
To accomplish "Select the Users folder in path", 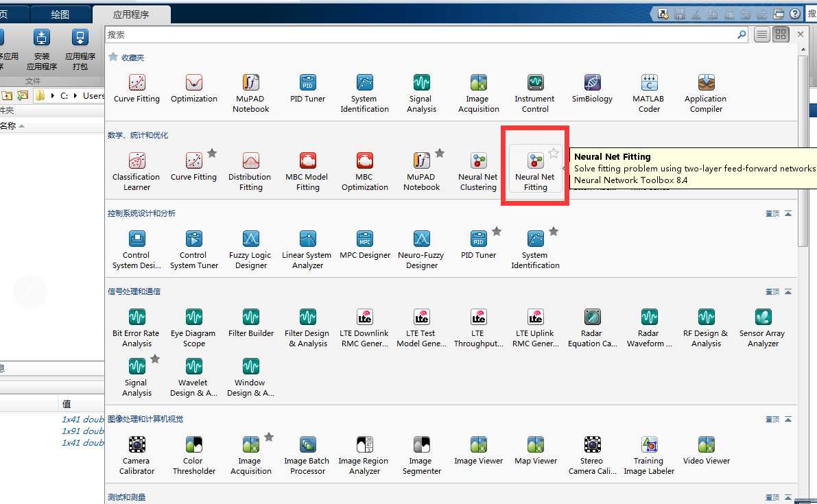I will 93,96.
